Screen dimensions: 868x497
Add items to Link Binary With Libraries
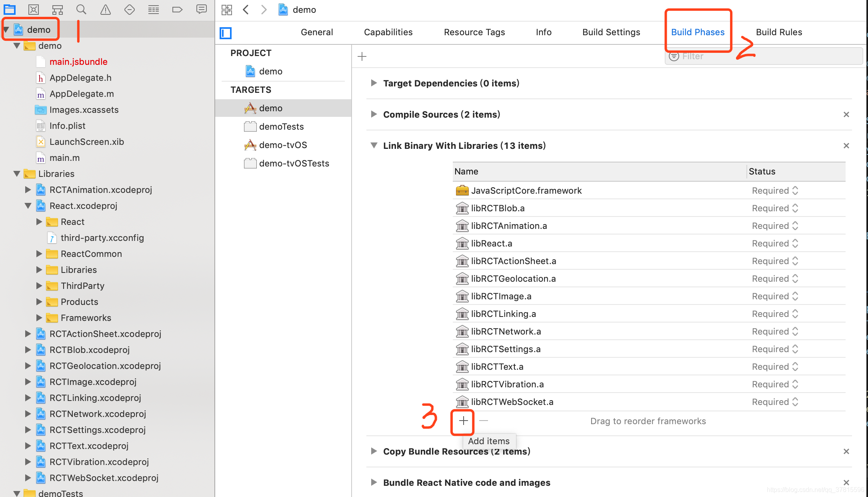click(x=463, y=421)
